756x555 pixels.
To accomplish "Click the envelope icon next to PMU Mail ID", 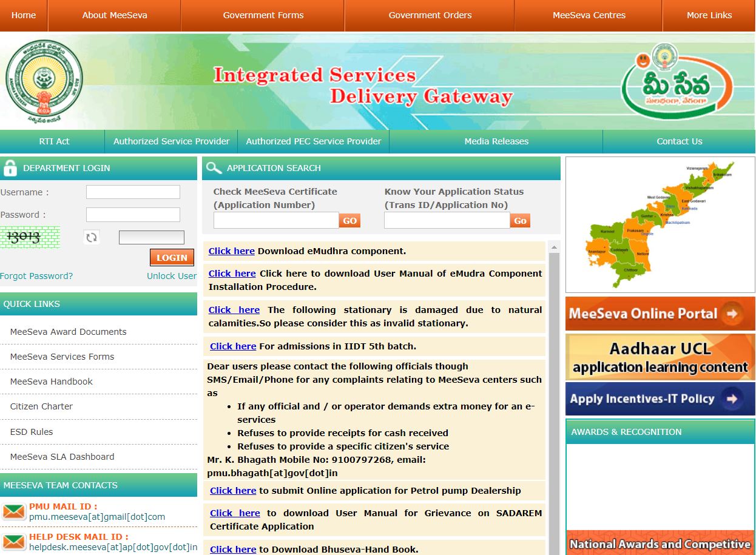I will pyautogui.click(x=13, y=511).
